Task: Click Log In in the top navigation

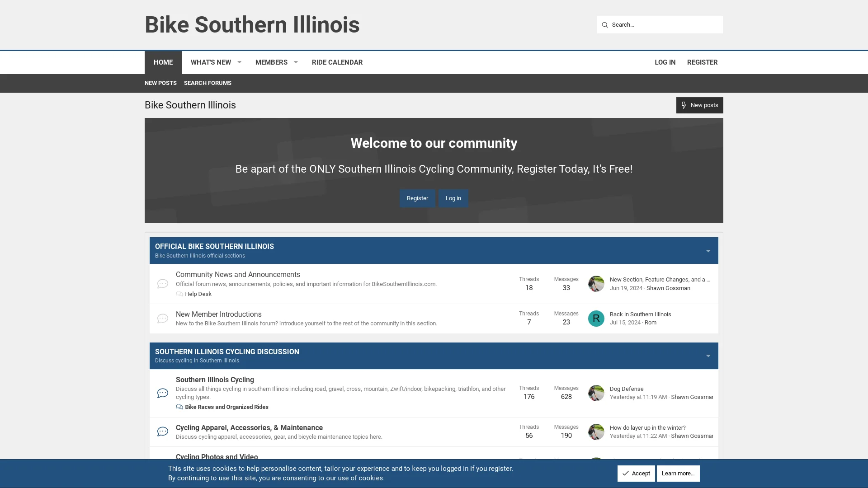Action: (665, 62)
